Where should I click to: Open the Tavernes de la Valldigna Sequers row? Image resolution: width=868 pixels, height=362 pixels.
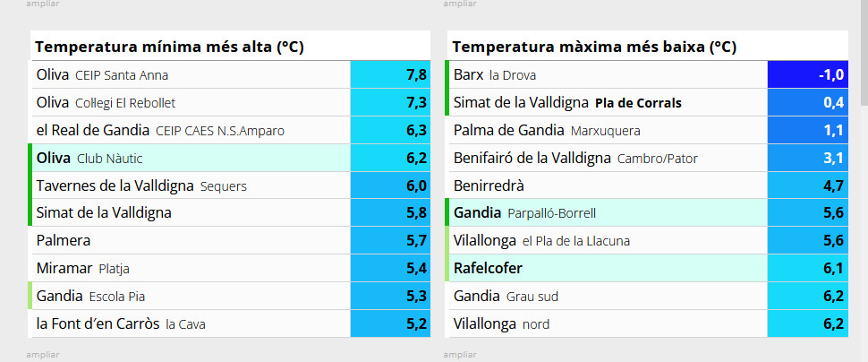pyautogui.click(x=229, y=185)
